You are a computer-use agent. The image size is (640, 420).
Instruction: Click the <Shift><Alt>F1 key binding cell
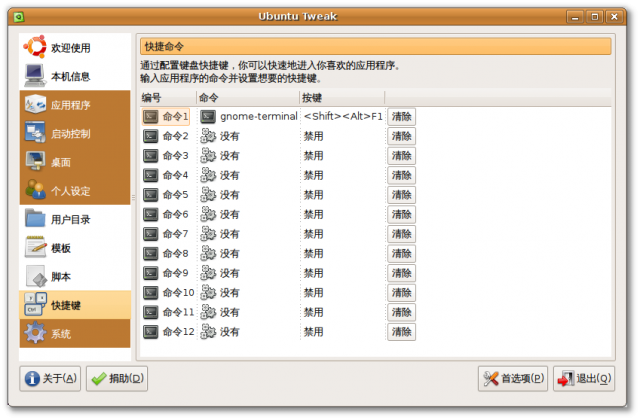point(343,117)
